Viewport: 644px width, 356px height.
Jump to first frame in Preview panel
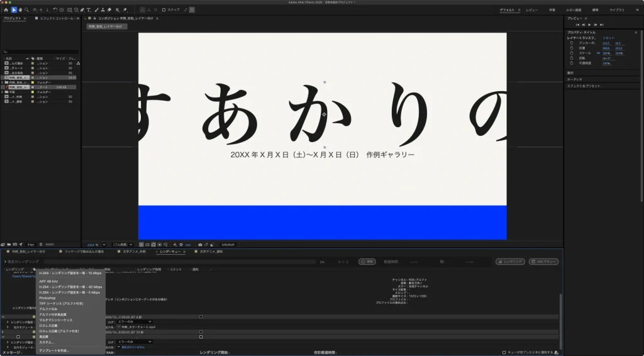[577, 25]
